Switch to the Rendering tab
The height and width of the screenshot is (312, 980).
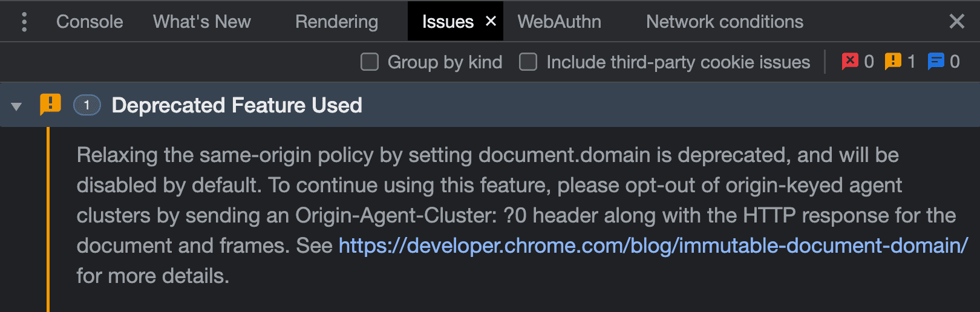[x=336, y=22]
